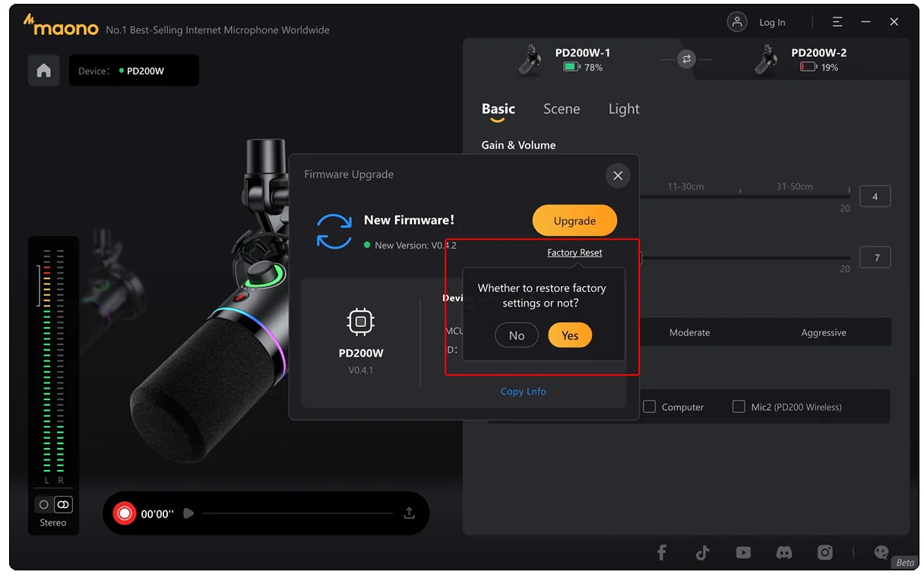Open the TikTok social icon

coord(702,553)
